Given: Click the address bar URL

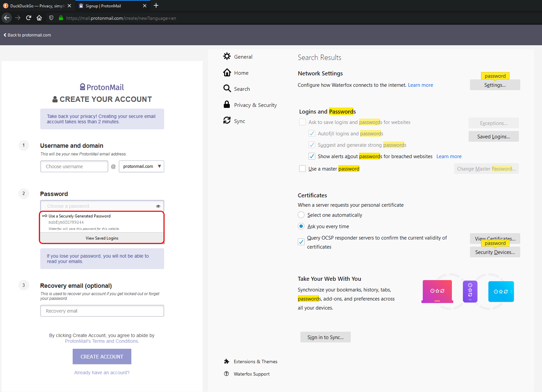Looking at the screenshot, I should click(x=121, y=18).
